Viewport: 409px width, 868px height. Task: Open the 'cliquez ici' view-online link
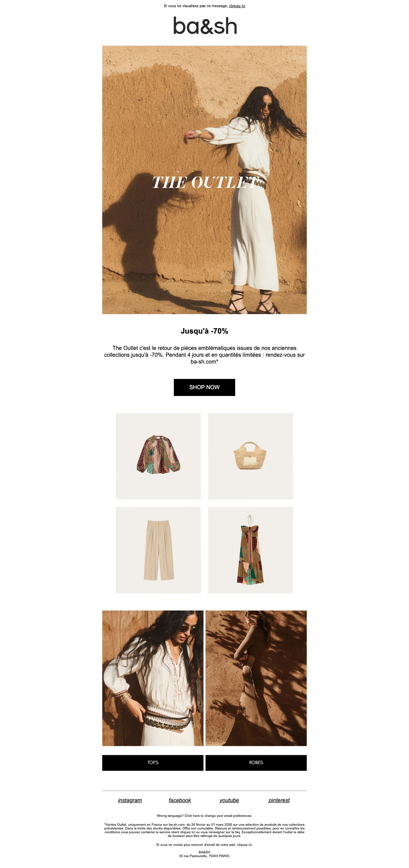[x=237, y=6]
